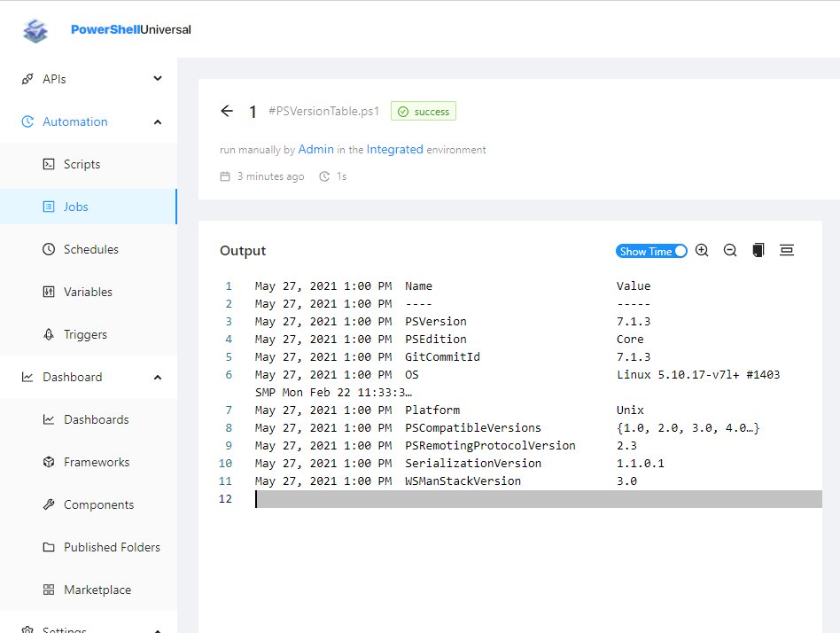Screen dimensions: 840x633
Task: Click the OS Linux output line
Action: tap(538, 383)
